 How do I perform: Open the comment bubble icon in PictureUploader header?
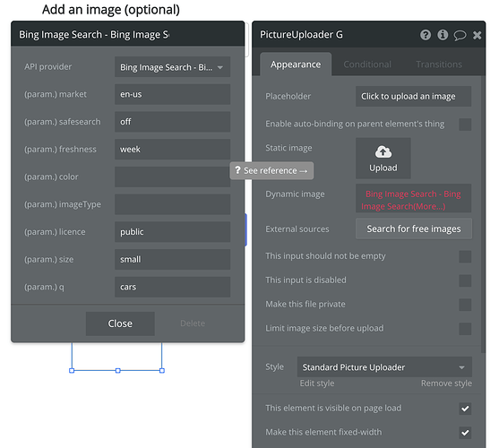tap(460, 35)
